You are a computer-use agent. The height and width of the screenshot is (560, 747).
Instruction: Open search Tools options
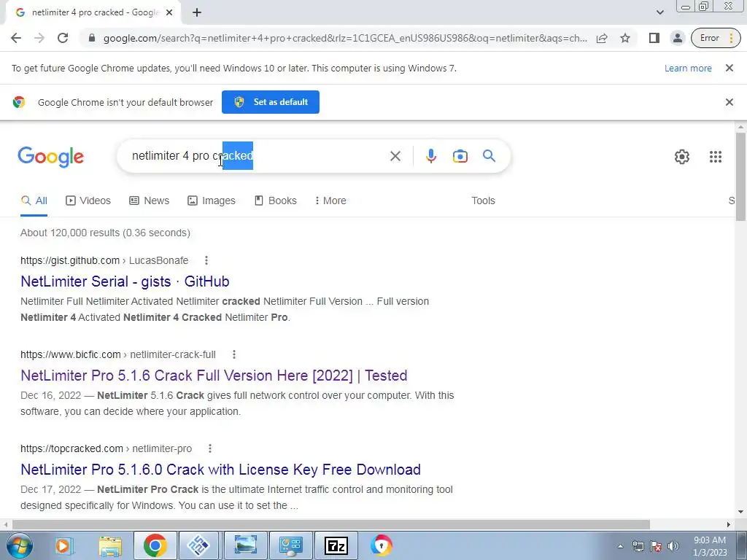tap(483, 201)
